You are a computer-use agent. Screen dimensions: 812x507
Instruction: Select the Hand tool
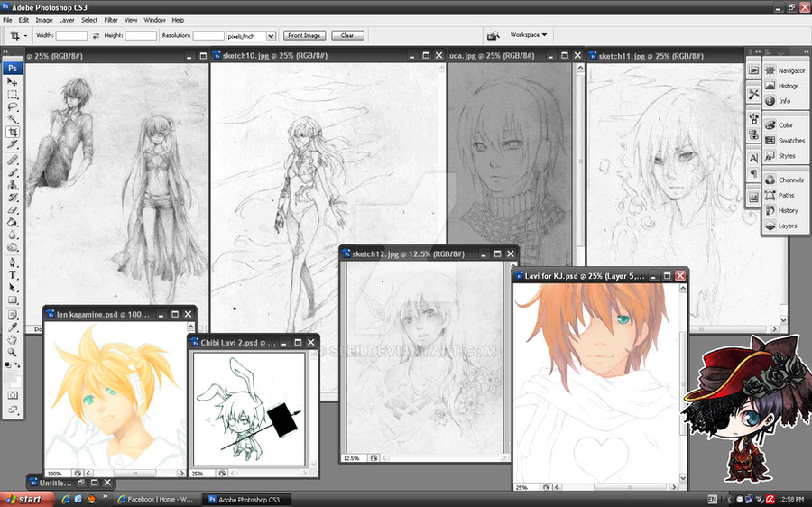tap(13, 340)
